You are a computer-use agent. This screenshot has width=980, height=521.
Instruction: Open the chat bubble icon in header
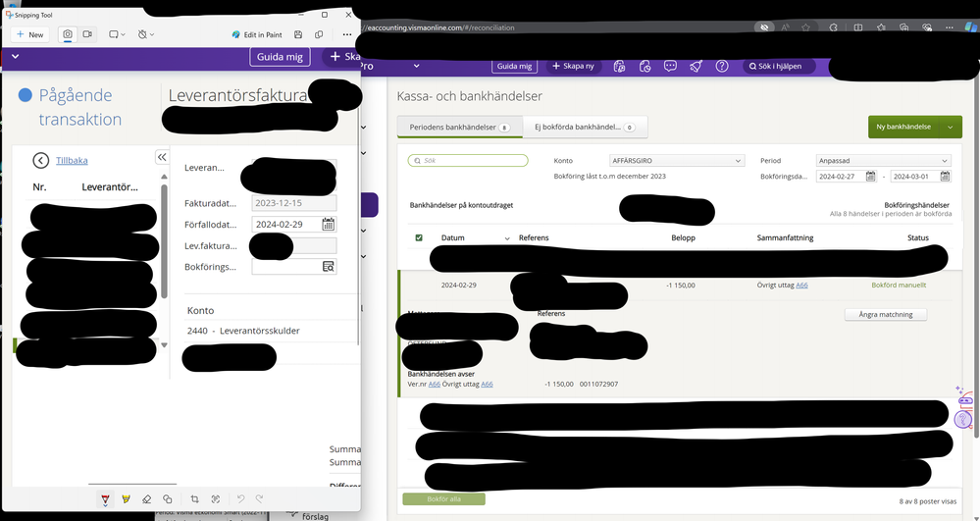tap(670, 66)
